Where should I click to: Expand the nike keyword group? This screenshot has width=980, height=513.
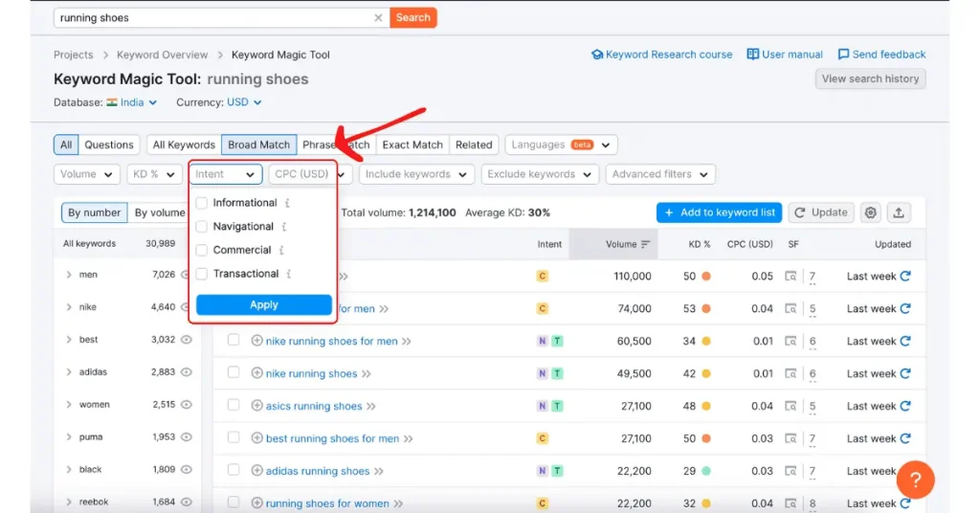tap(69, 307)
